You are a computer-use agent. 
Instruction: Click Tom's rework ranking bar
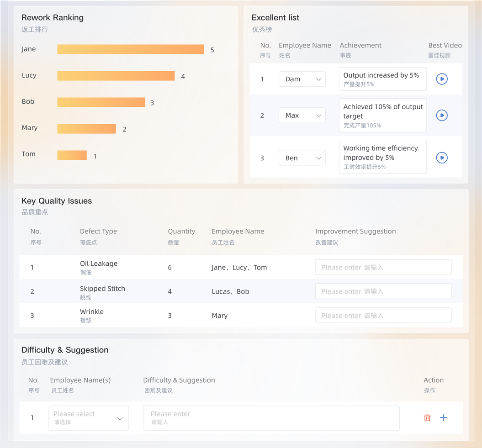(x=72, y=155)
